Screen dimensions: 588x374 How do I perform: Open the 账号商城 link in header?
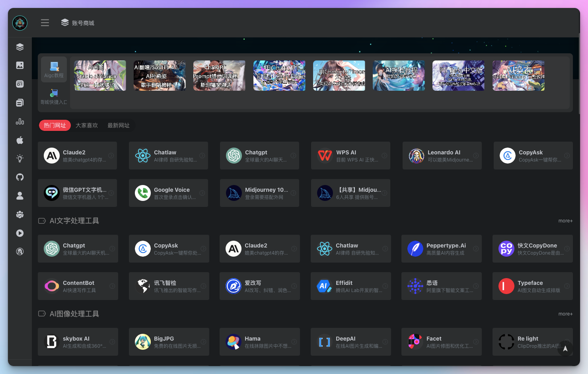[x=78, y=23]
